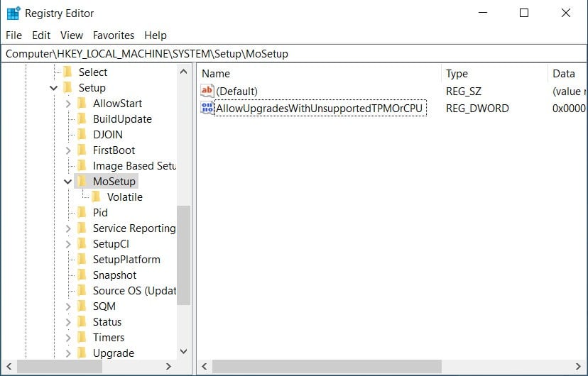Click the FirstBoot folder icon
The image size is (588, 376).
(82, 150)
